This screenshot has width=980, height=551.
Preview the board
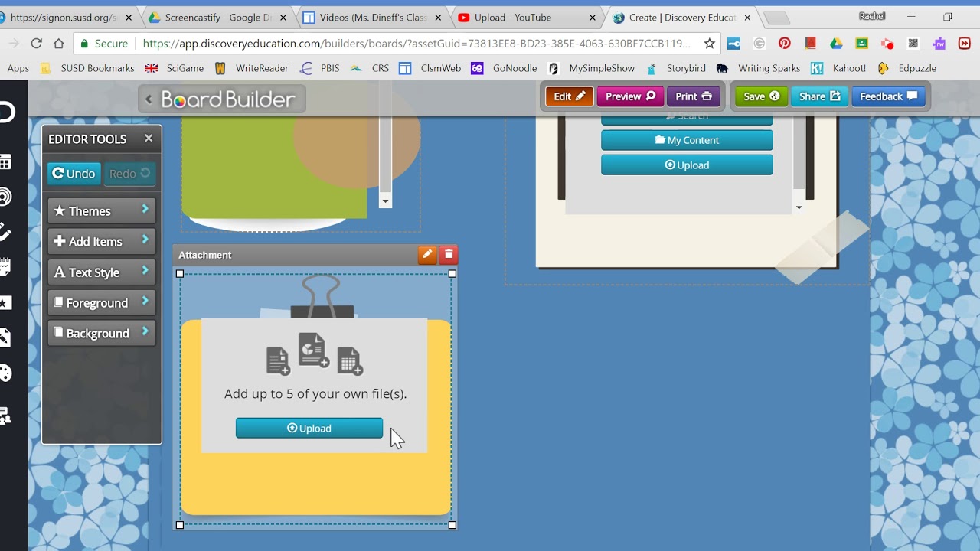(630, 96)
